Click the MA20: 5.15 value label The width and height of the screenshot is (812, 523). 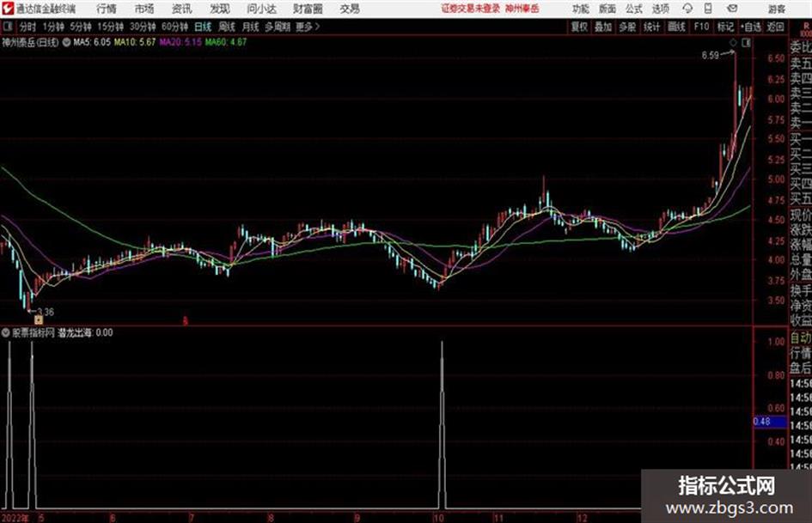(180, 42)
